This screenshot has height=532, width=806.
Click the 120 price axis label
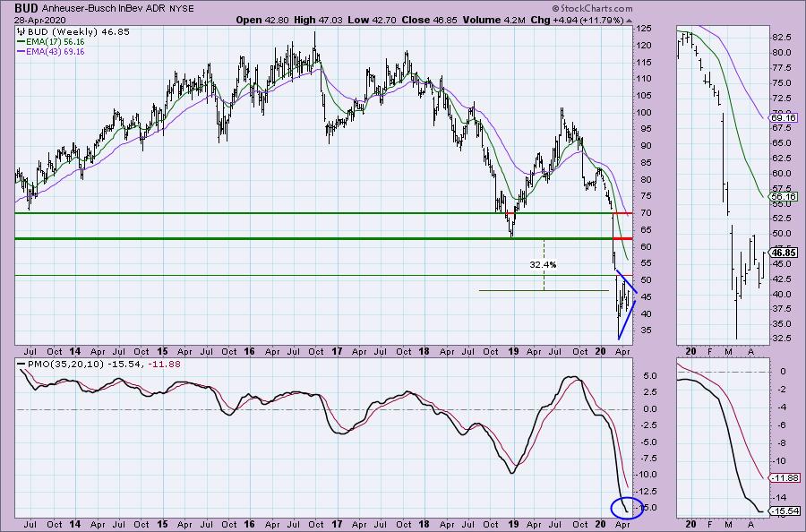[645, 46]
